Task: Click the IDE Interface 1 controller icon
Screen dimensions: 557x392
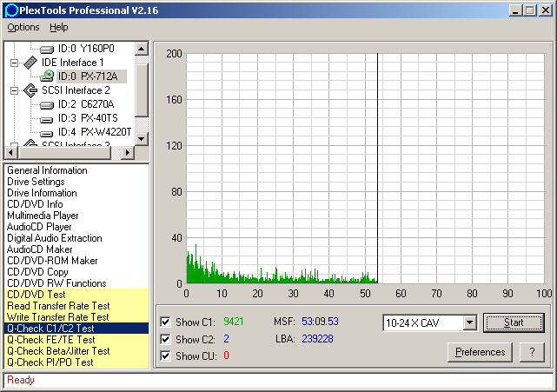Action: click(30, 63)
